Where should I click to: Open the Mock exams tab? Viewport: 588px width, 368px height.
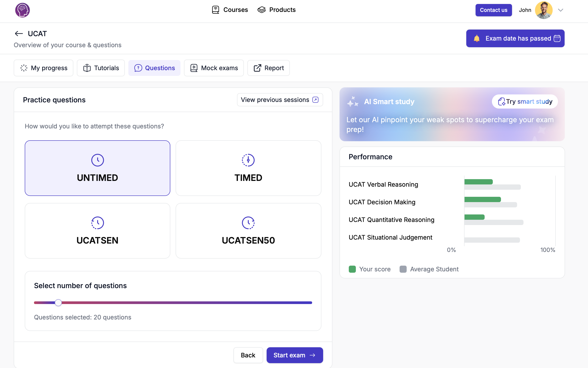(214, 68)
